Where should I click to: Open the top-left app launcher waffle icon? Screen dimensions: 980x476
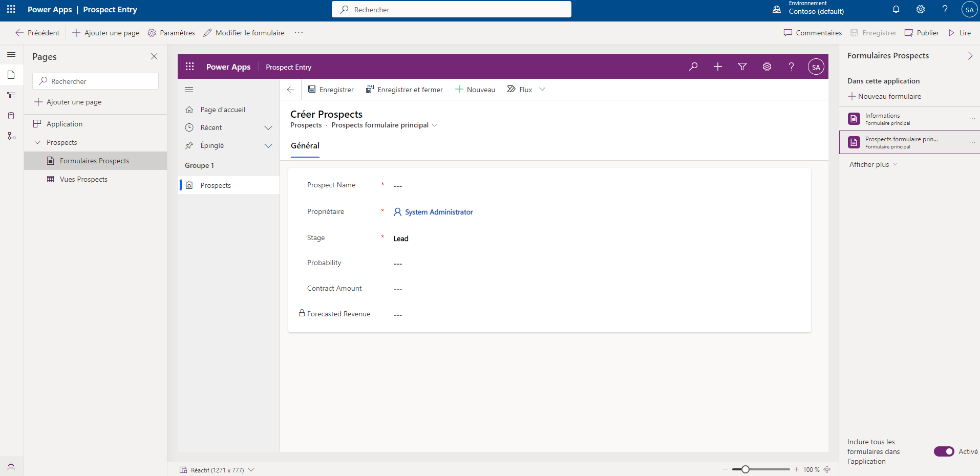tap(11, 9)
